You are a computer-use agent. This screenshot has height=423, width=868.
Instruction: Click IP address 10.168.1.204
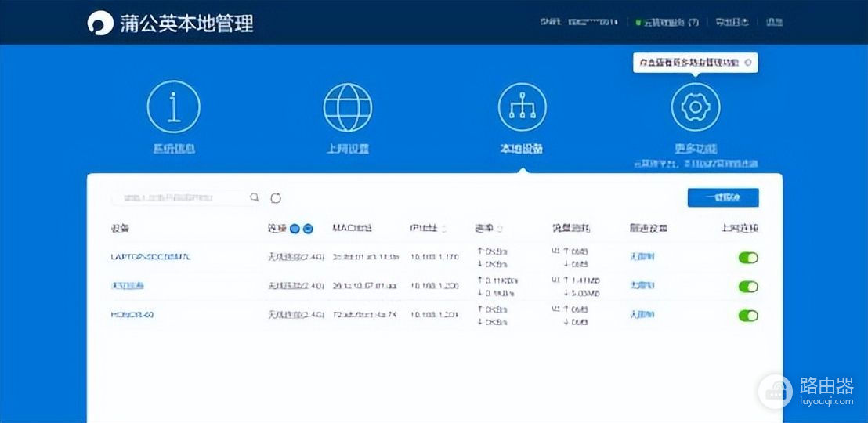435,314
